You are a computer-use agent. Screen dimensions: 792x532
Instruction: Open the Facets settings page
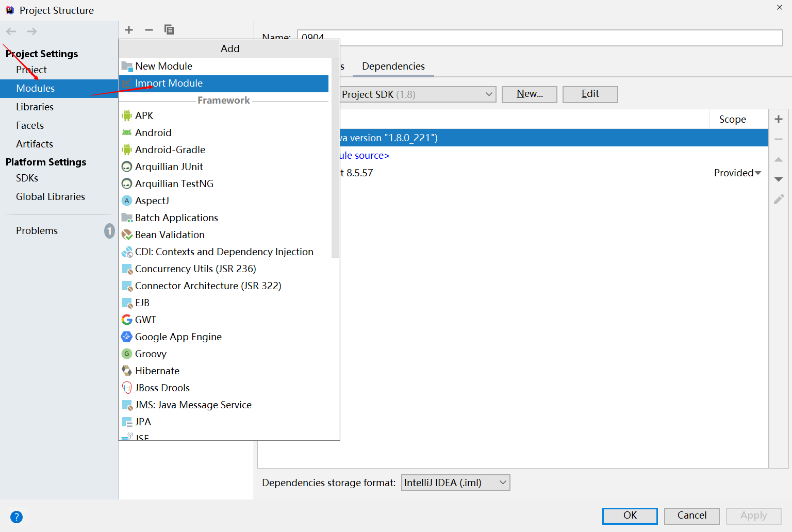coord(59,125)
